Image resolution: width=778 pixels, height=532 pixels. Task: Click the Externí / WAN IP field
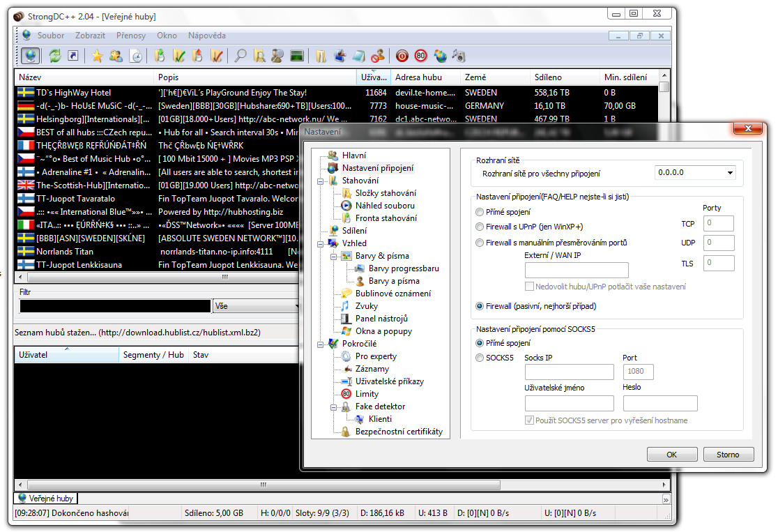coord(577,270)
